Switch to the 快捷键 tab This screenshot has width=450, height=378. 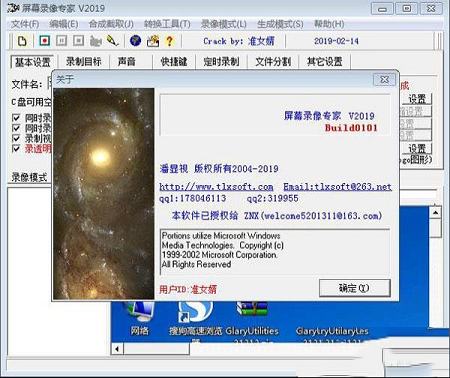[x=174, y=61]
